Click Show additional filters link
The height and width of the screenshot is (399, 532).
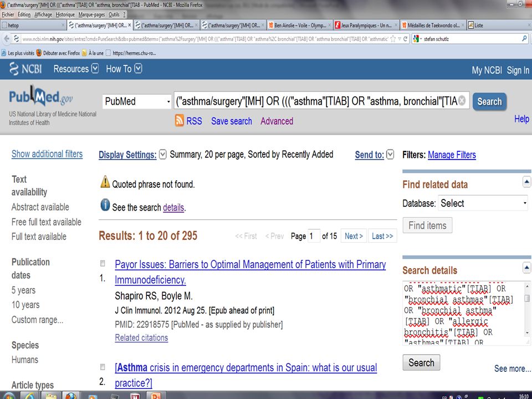click(47, 154)
